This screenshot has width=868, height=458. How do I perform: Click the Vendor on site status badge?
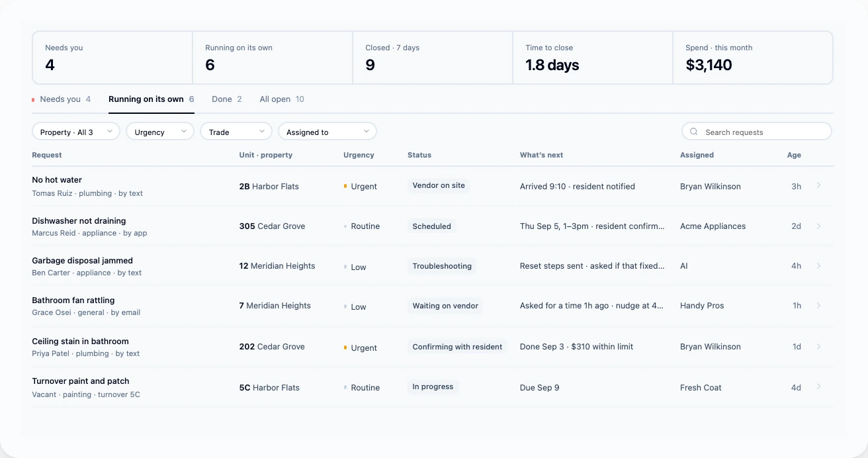pos(439,185)
